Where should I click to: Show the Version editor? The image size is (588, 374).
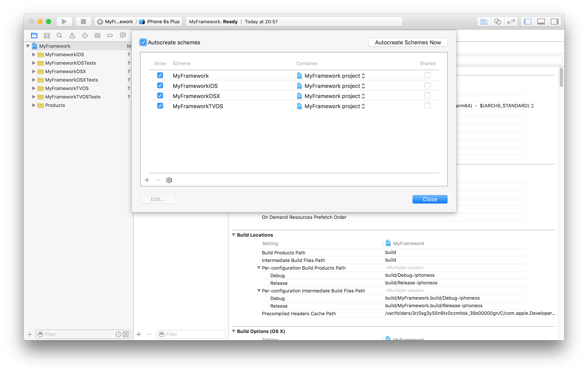(511, 22)
